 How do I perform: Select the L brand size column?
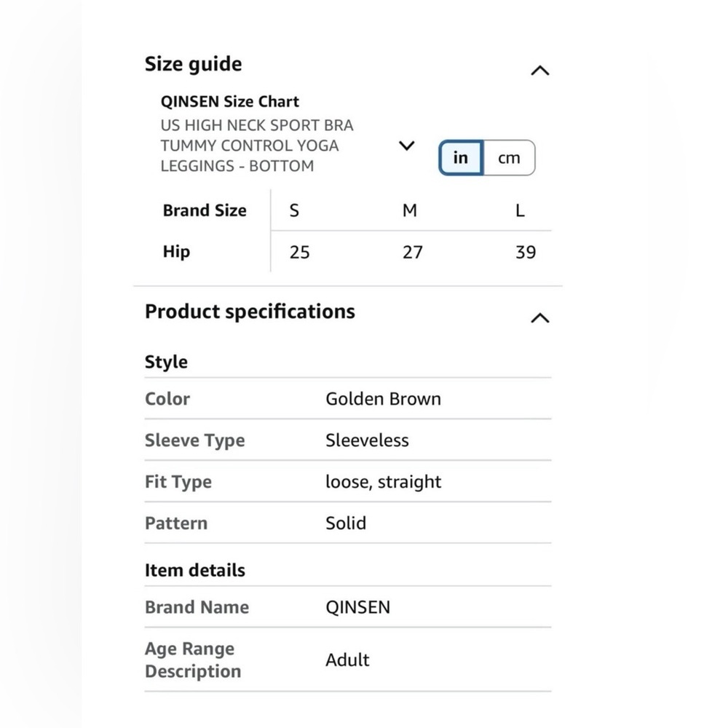coord(520,211)
